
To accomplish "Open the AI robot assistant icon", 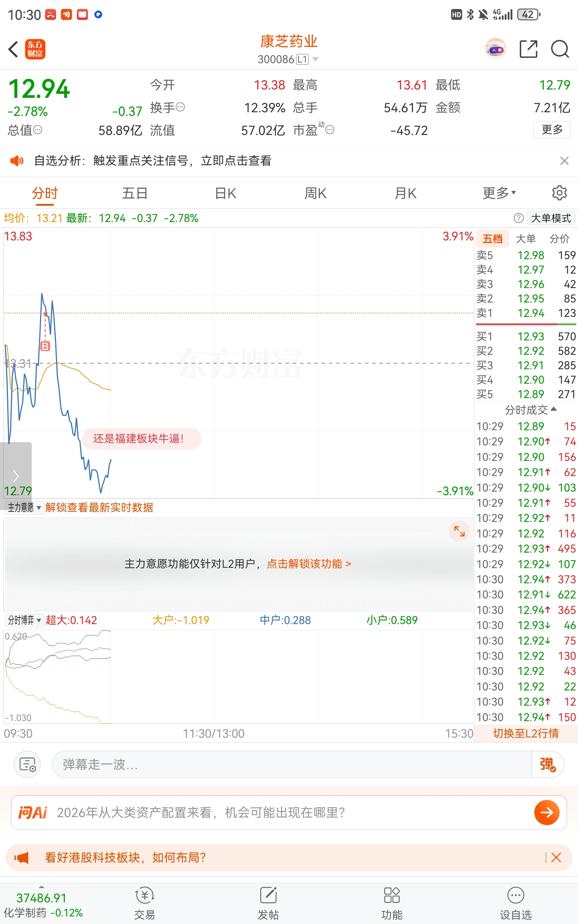I will tap(495, 49).
